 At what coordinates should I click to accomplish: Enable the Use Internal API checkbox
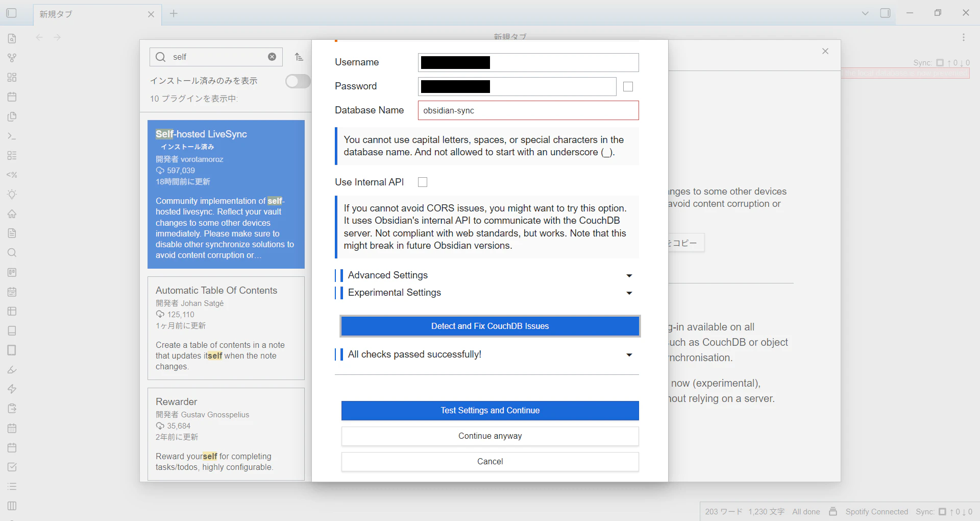pos(423,182)
